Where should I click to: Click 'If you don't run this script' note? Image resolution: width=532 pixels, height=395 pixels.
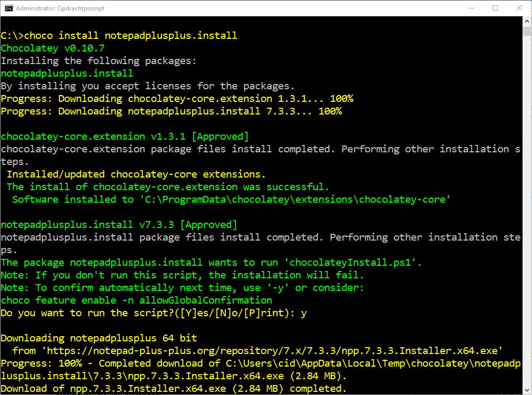tap(182, 275)
